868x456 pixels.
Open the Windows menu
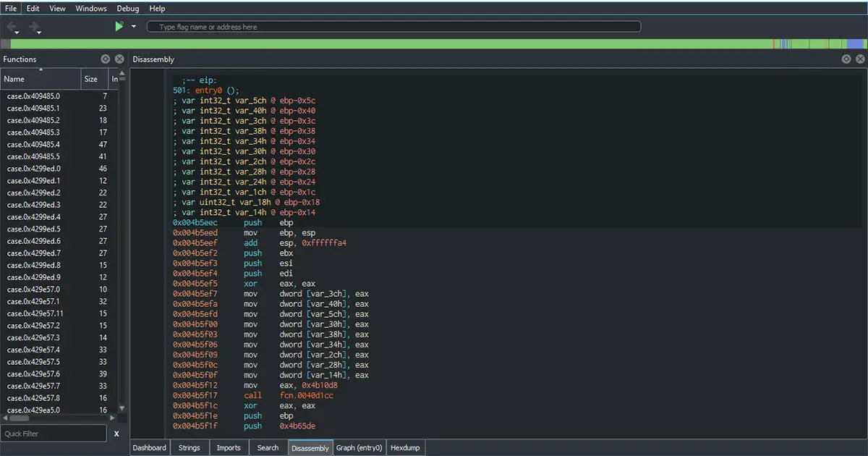[x=91, y=9]
